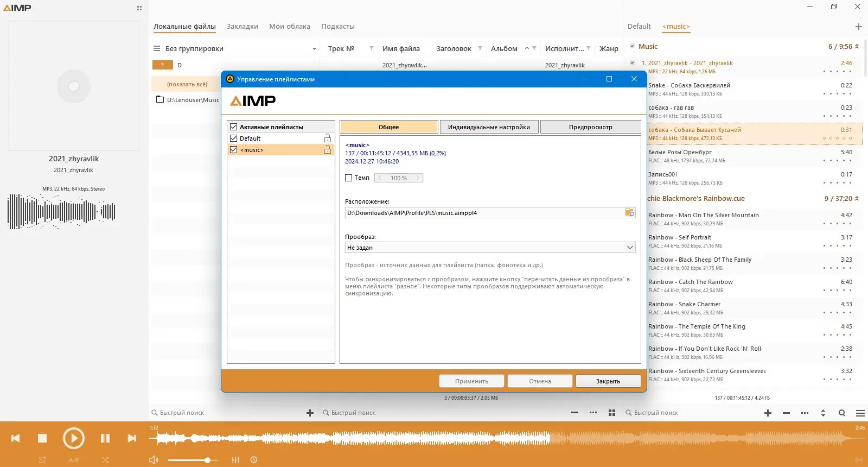This screenshot has height=467, width=868.
Task: Toggle repeat mode in the player bar
Action: (x=42, y=460)
